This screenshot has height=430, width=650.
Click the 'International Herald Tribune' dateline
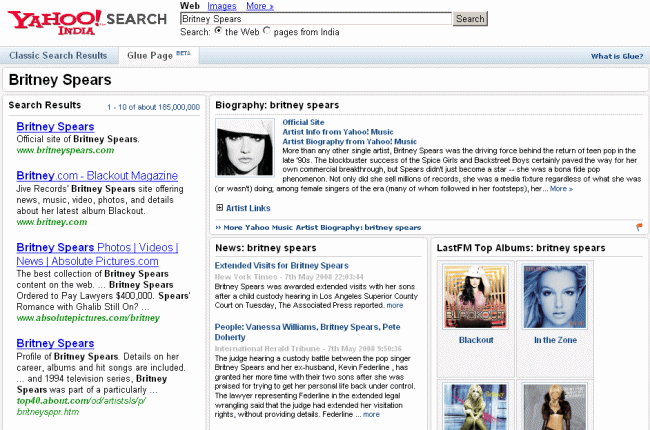pyautogui.click(x=308, y=348)
